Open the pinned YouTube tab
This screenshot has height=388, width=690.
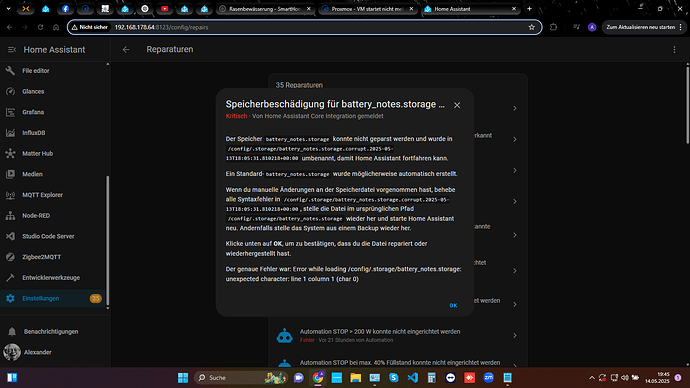(165, 9)
